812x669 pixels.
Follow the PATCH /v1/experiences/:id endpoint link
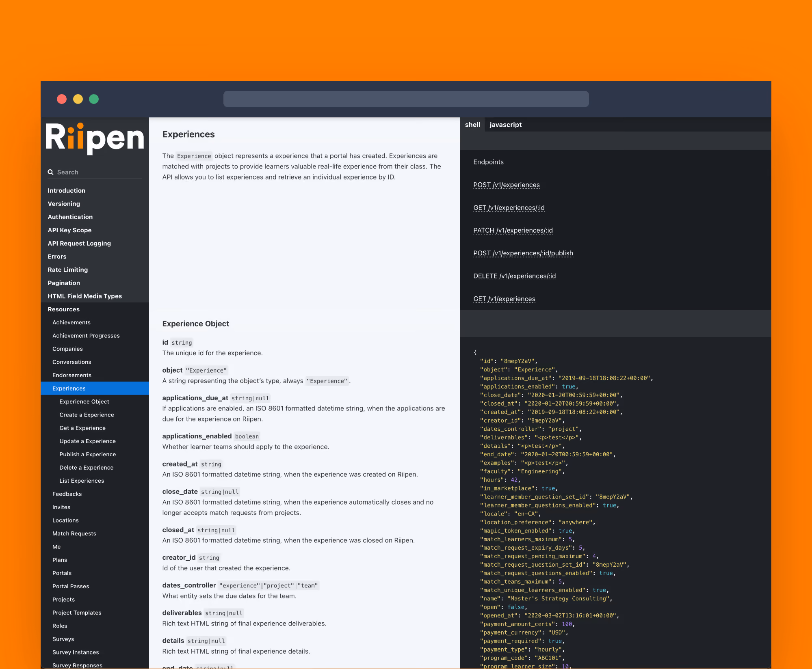tap(513, 231)
